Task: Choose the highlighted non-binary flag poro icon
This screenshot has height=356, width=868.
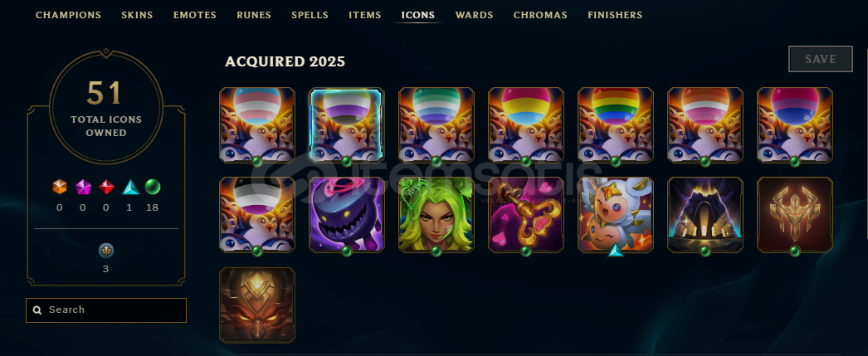Action: (347, 125)
